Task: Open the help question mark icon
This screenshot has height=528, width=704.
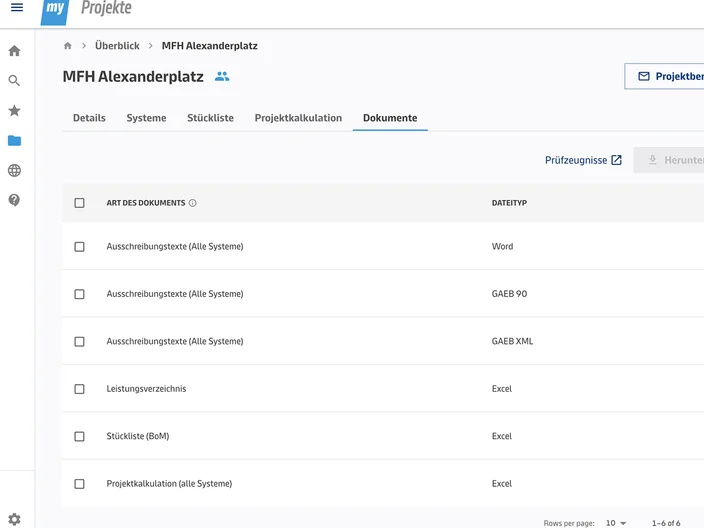Action: click(x=14, y=200)
